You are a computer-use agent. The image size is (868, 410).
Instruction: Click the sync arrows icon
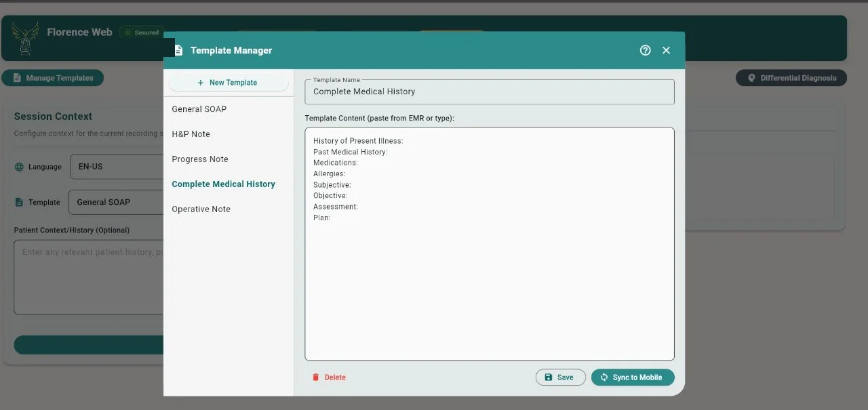(604, 377)
